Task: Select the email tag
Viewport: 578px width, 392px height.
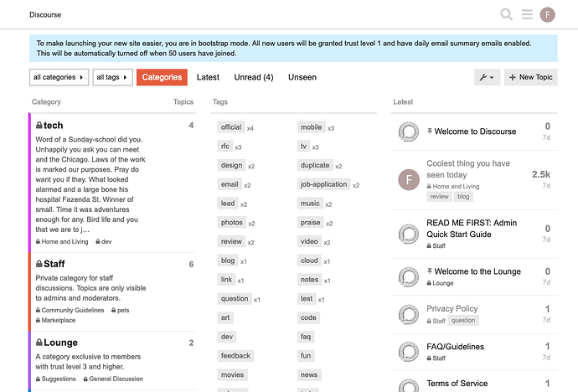Action: [230, 184]
